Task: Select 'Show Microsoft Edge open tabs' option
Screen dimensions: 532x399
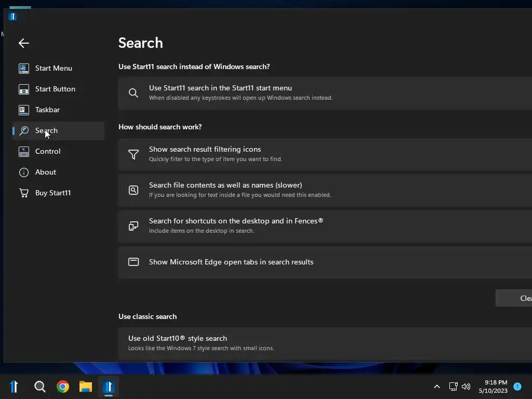Action: click(325, 262)
